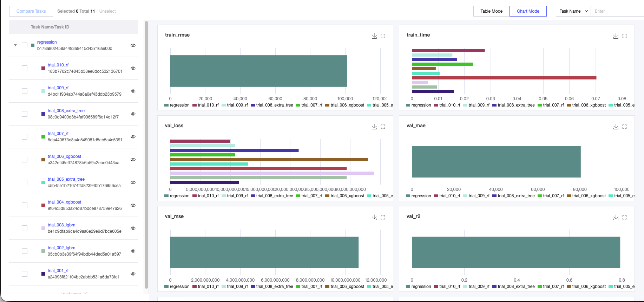
Task: Download the val_mae chart
Action: [x=616, y=127]
